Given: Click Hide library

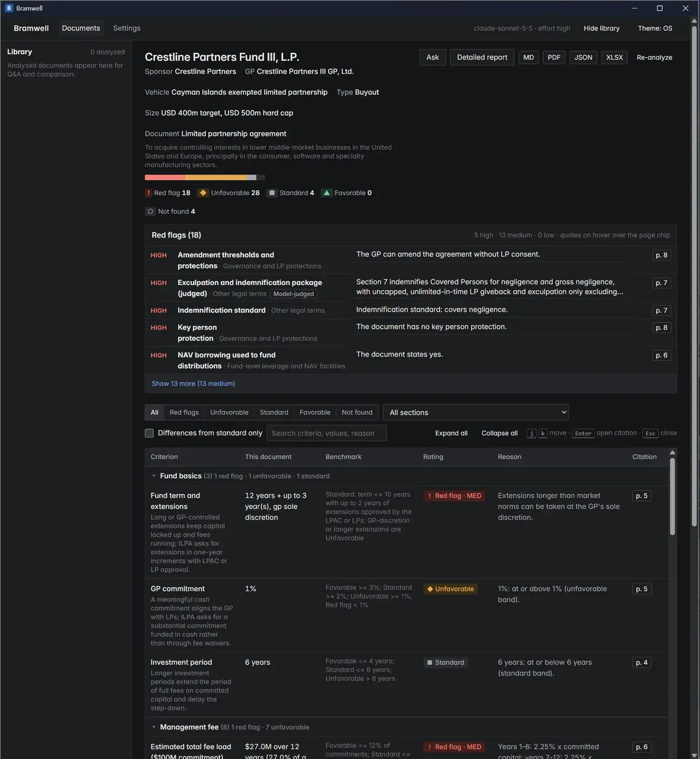Looking at the screenshot, I should tap(601, 28).
